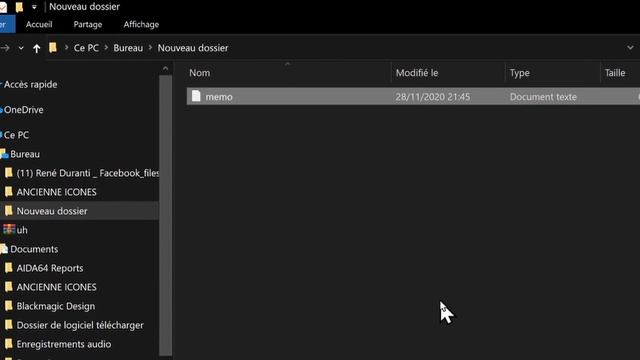Image resolution: width=640 pixels, height=360 pixels.
Task: Open quick access toolbar customize dropdown
Action: pos(34,7)
